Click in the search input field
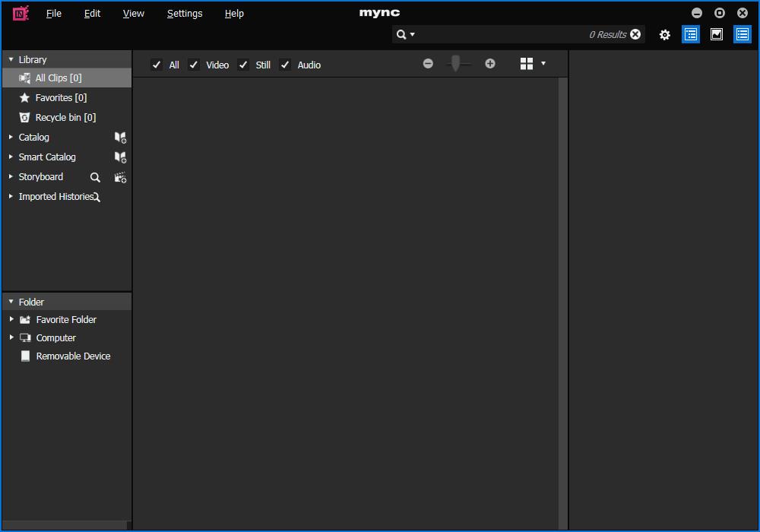Screen dimensions: 760x532 point(502,34)
